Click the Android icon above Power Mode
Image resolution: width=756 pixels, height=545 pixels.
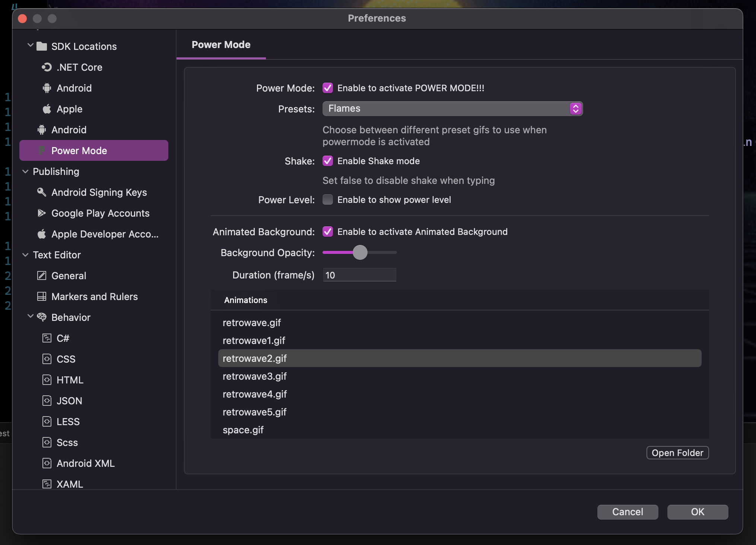(42, 130)
